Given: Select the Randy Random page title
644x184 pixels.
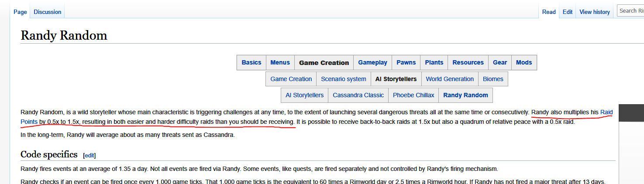Looking at the screenshot, I should [64, 35].
